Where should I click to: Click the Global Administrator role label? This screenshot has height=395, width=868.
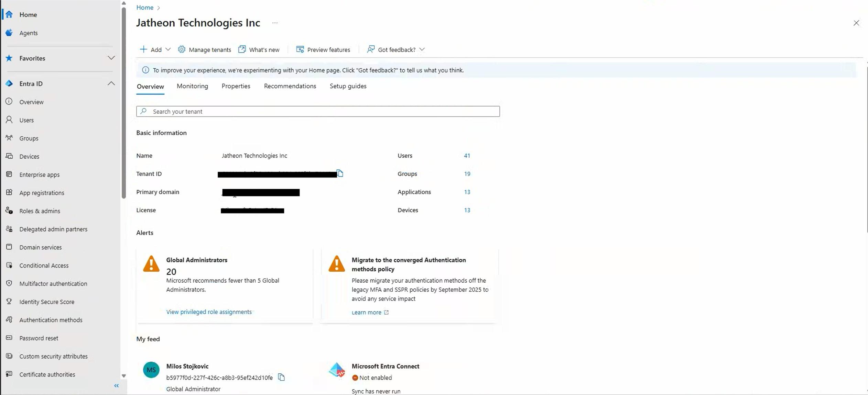click(x=193, y=389)
